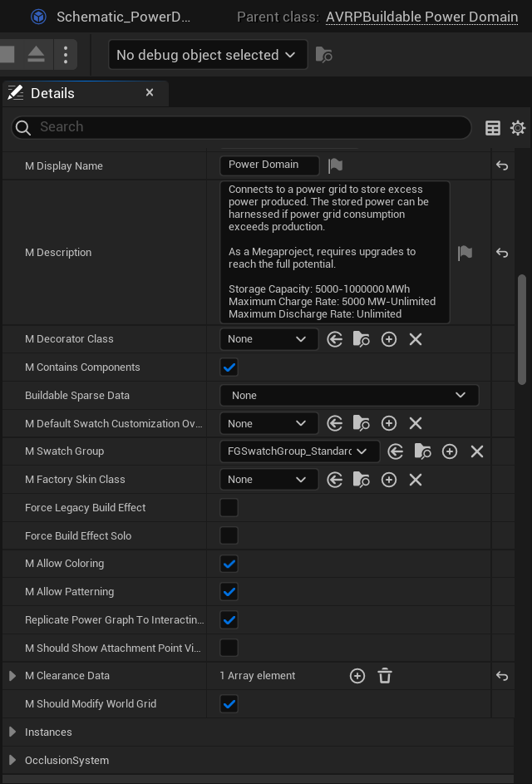The height and width of the screenshot is (784, 532).
Task: Reset M Display Name to default
Action: (502, 165)
